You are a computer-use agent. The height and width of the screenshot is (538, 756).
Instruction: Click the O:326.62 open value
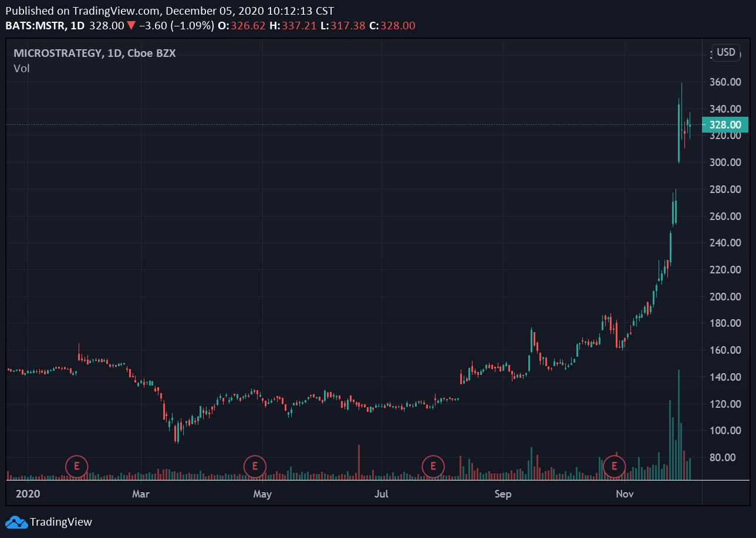(241, 26)
